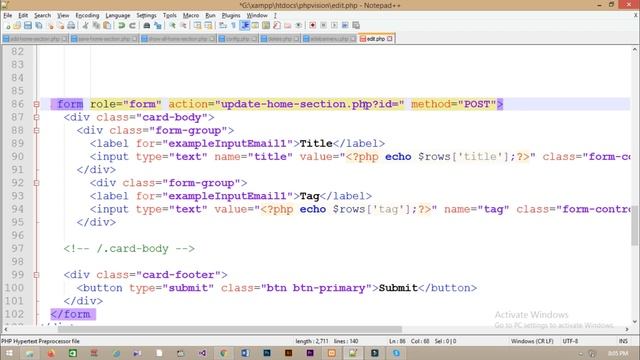640x360 pixels.
Task: Open User Defined Language toolbar icon
Action: point(255,26)
